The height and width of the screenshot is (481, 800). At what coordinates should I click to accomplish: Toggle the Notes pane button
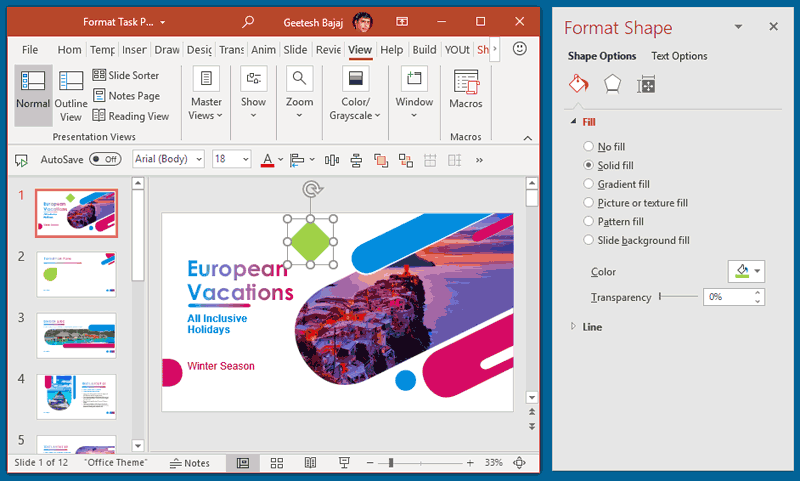pos(189,463)
